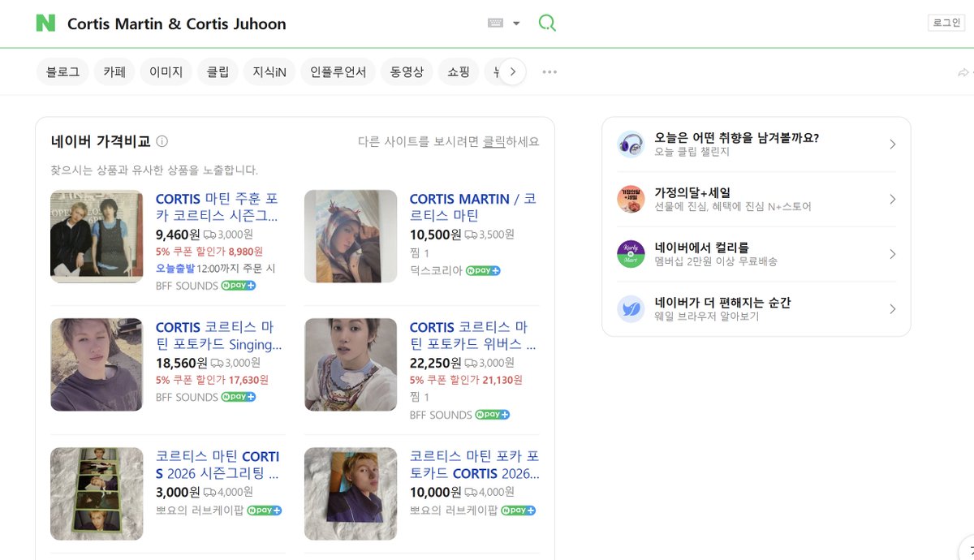Viewport: 974px width, 560px height.
Task: Click the 가정의달+세일 promo icon
Action: pos(631,199)
